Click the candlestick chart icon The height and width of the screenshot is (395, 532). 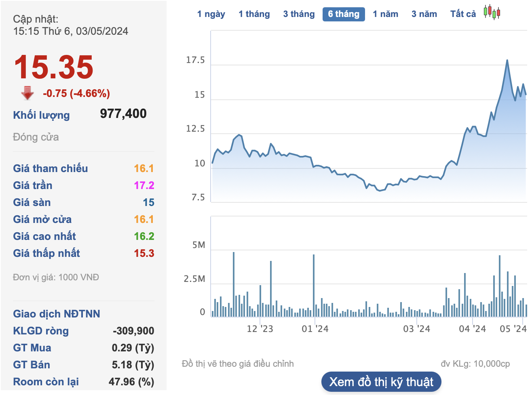pyautogui.click(x=492, y=13)
